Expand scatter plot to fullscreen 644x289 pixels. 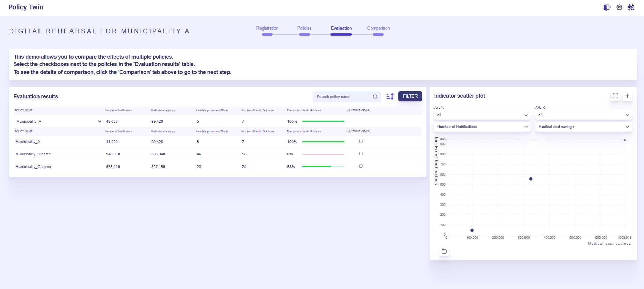615,96
